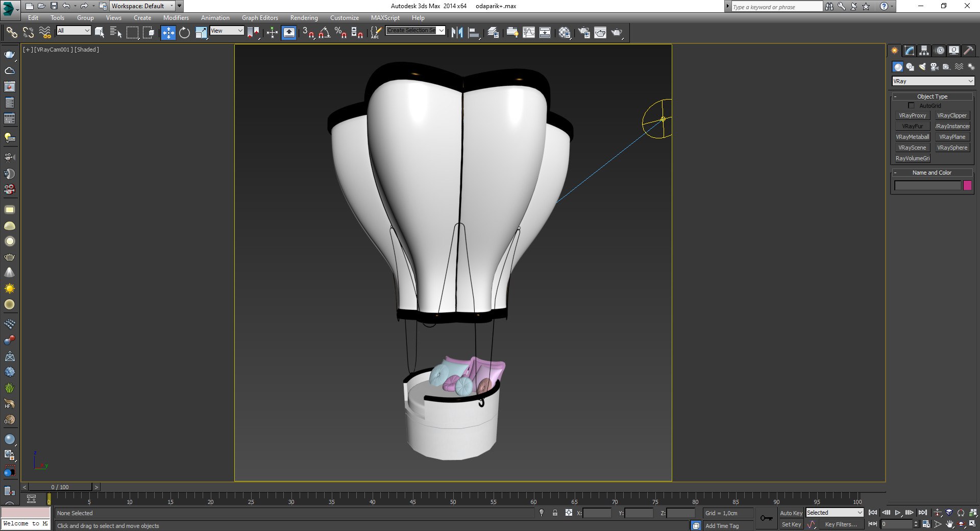980x531 pixels.
Task: Select the Move tool in main toolbar
Action: point(168,33)
